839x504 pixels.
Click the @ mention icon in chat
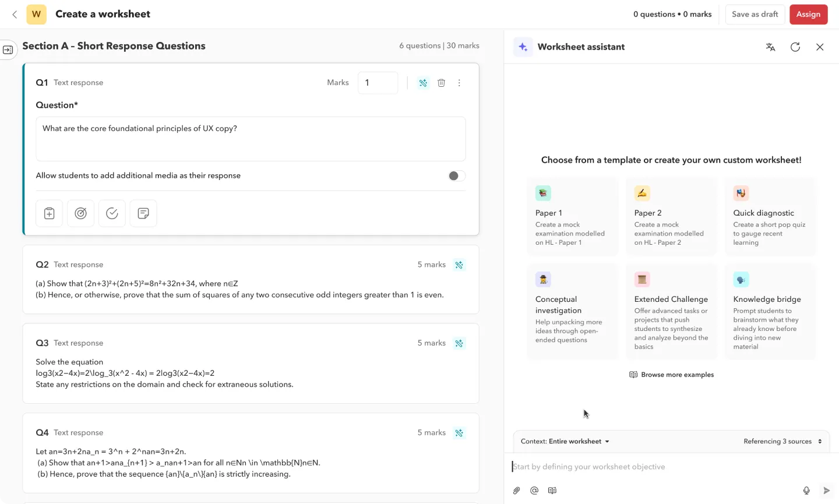point(534,490)
